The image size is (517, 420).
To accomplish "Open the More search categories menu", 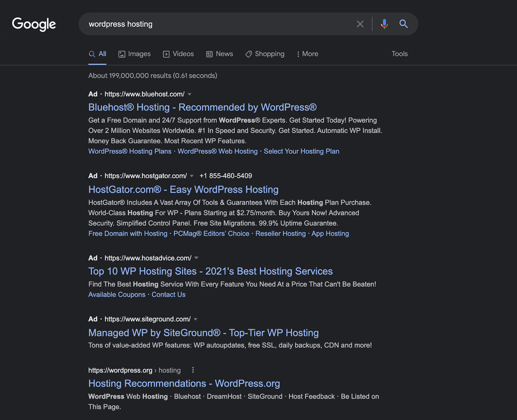I will click(x=307, y=54).
